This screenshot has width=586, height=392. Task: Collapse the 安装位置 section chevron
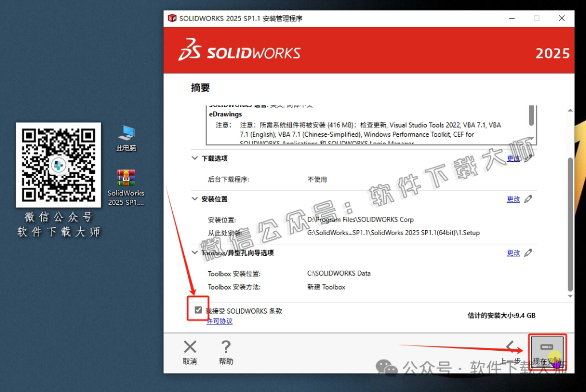[x=195, y=199]
